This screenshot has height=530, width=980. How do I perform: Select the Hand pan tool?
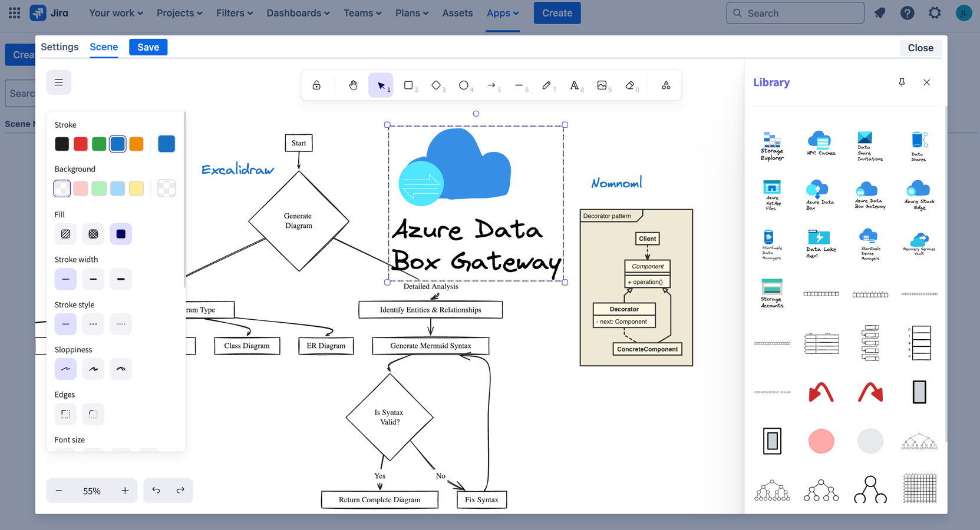[x=353, y=85]
